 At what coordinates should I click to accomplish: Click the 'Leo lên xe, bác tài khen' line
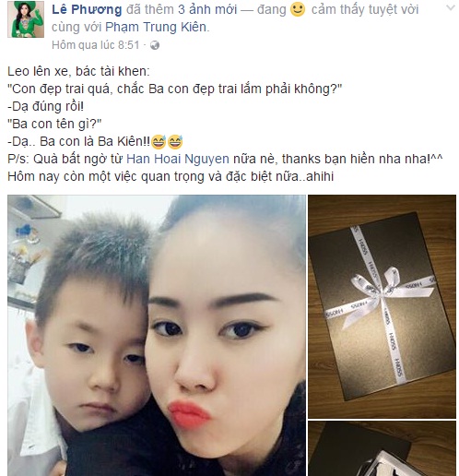78,71
